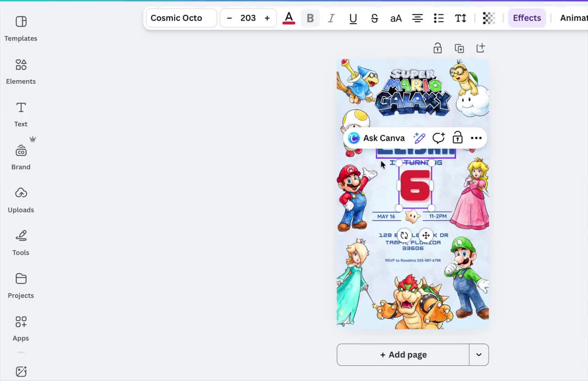The width and height of the screenshot is (588, 381).
Task: Duplicate the current page
Action: (459, 48)
